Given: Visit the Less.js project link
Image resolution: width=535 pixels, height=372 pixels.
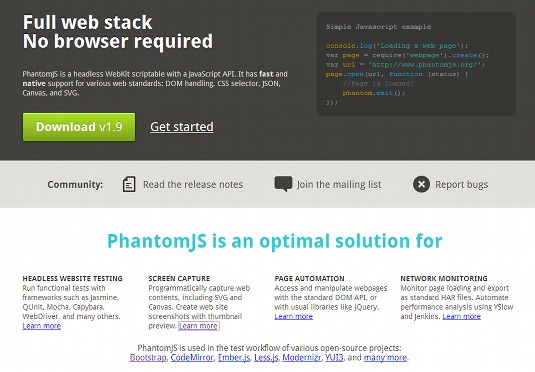Looking at the screenshot, I should (x=266, y=358).
